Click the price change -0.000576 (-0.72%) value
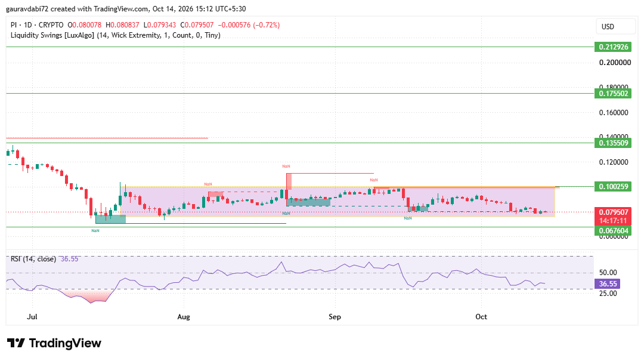644x361 pixels. [249, 25]
